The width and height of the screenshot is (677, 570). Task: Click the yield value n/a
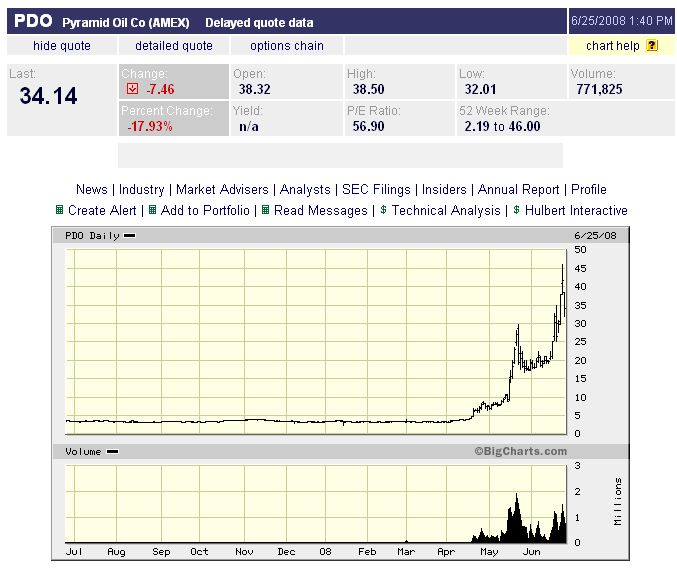pyautogui.click(x=249, y=127)
